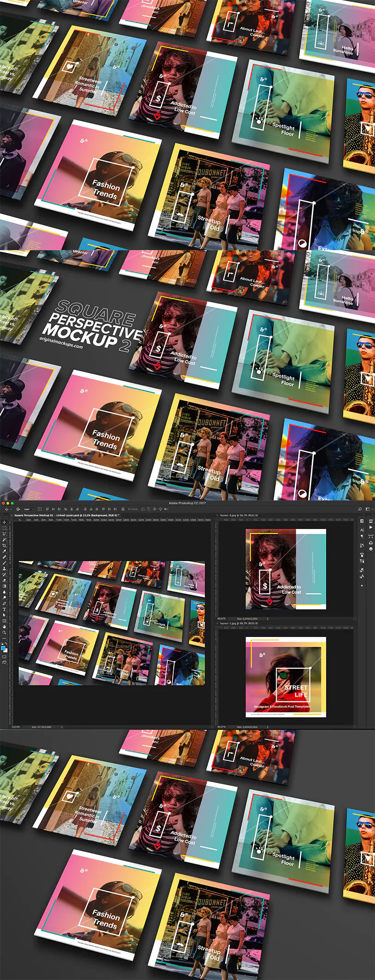Open the Character panel icon in the dock
Image resolution: width=375 pixels, height=980 pixels.
(362, 530)
